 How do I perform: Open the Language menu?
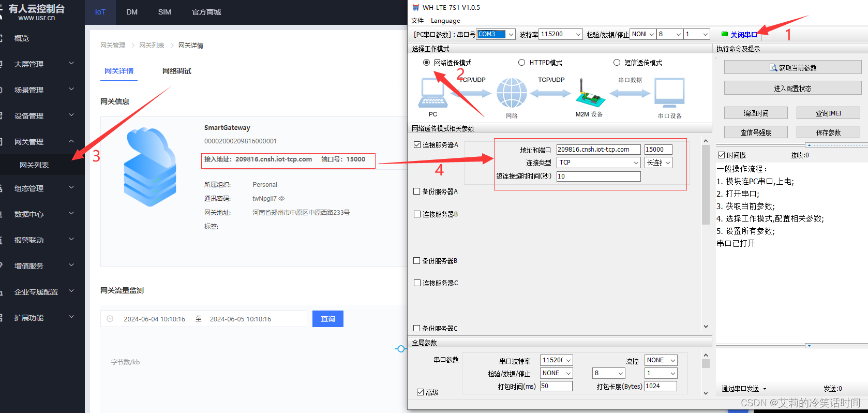[x=445, y=21]
